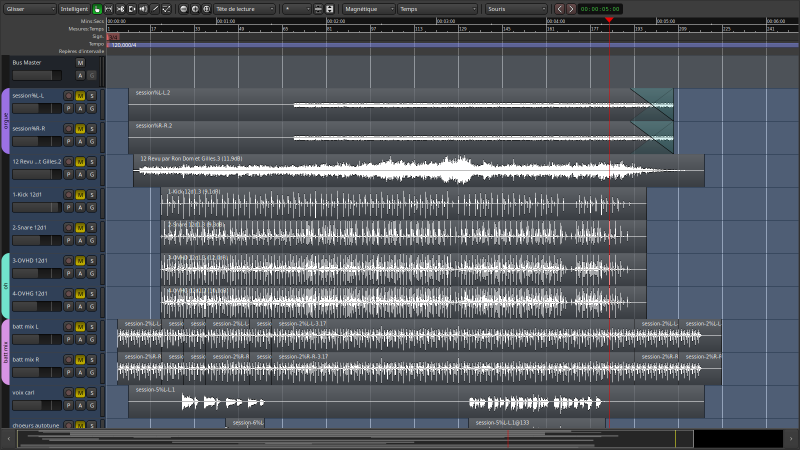The image size is (800, 450).
Task: Adjust the Bus Master gain fader
Action: pyautogui.click(x=37, y=76)
